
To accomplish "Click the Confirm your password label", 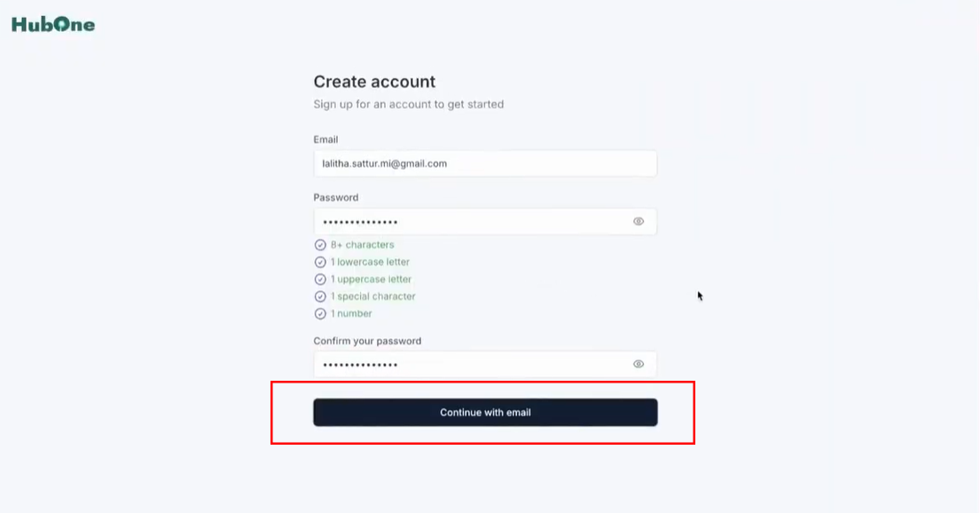I will [367, 341].
